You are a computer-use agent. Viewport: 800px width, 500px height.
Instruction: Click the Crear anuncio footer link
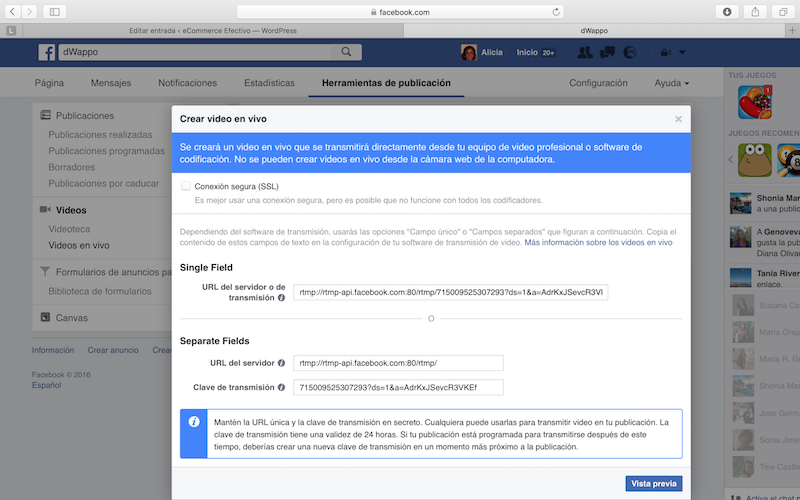pyautogui.click(x=113, y=350)
